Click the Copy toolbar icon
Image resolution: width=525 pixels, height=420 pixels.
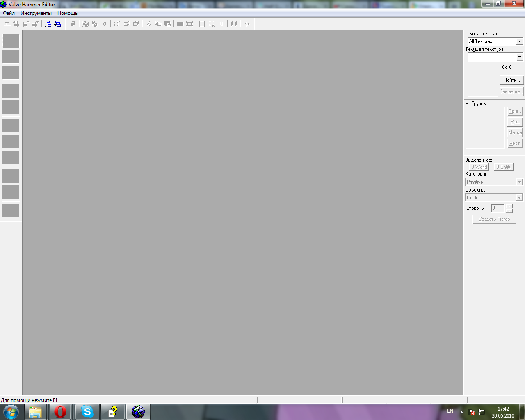click(158, 24)
